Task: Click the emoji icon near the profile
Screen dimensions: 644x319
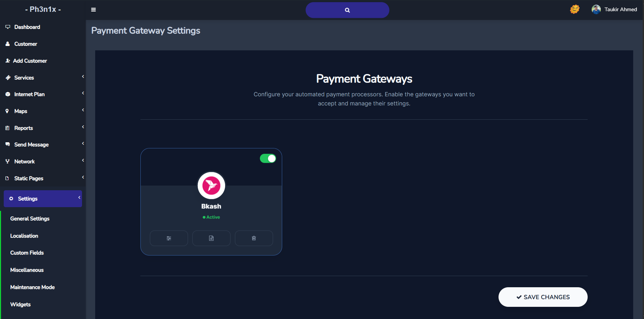Action: coord(574,9)
